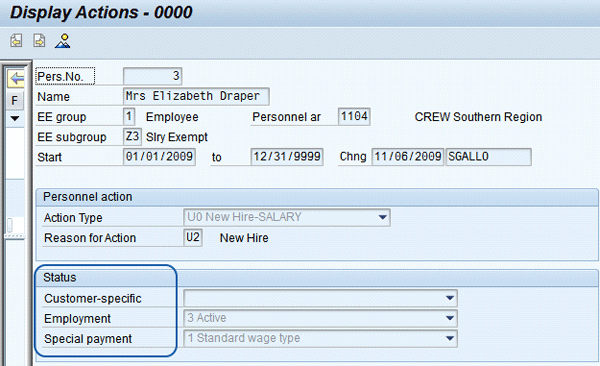Click the EE group field value 1
The width and height of the screenshot is (600, 366).
[129, 116]
